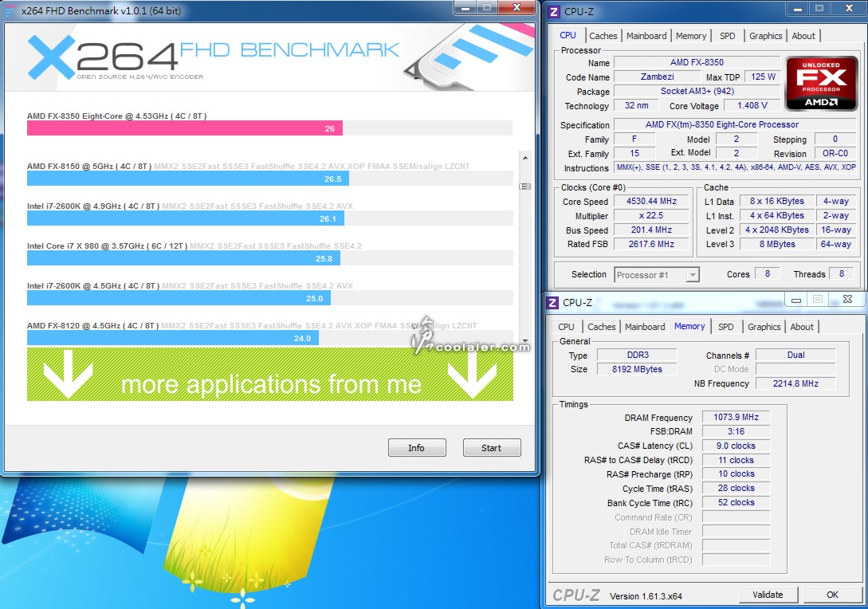This screenshot has width=868, height=609.
Task: Switch to Memory tab in upper CPU-Z window
Action: (x=691, y=36)
